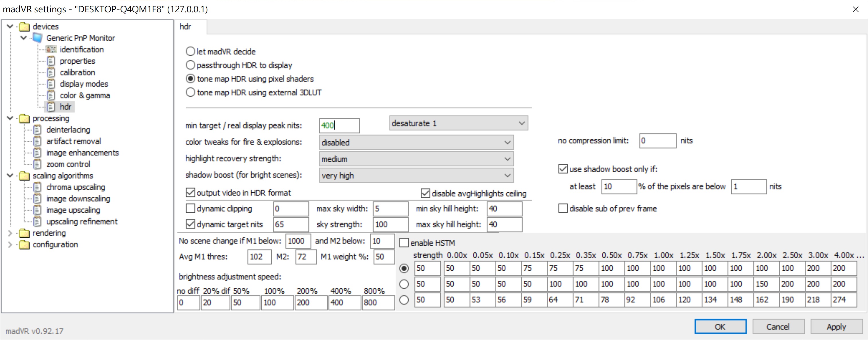Click the image upscaling page icon
Screen dimensions: 868x340
38,210
